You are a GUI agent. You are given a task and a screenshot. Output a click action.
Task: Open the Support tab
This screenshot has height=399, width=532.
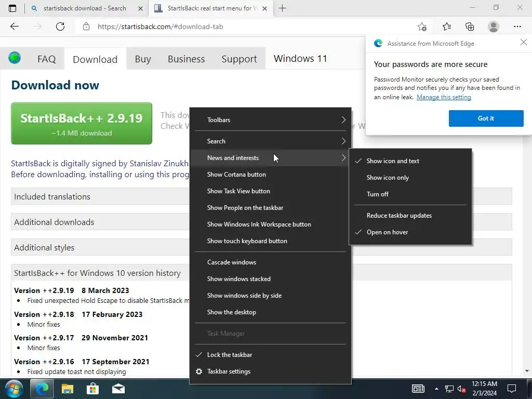tap(239, 59)
